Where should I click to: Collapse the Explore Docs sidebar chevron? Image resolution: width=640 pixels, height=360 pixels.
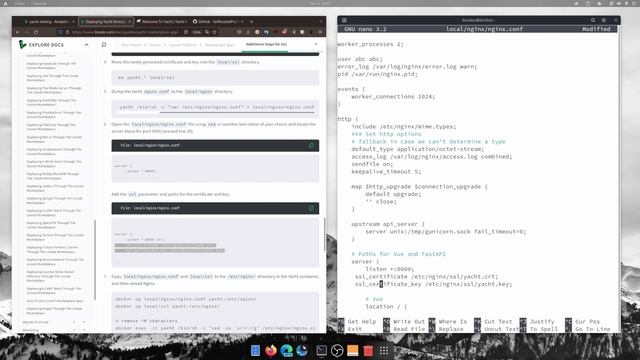(x=86, y=44)
